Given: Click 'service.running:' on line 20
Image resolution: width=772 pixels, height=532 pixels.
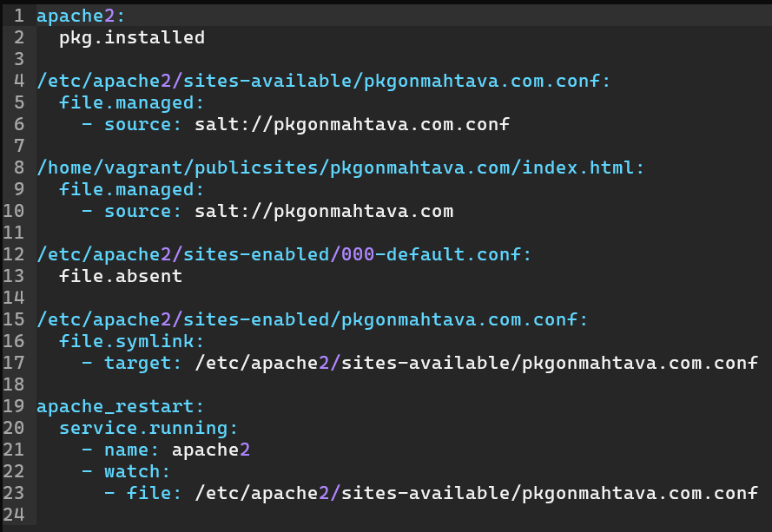Looking at the screenshot, I should [148, 428].
